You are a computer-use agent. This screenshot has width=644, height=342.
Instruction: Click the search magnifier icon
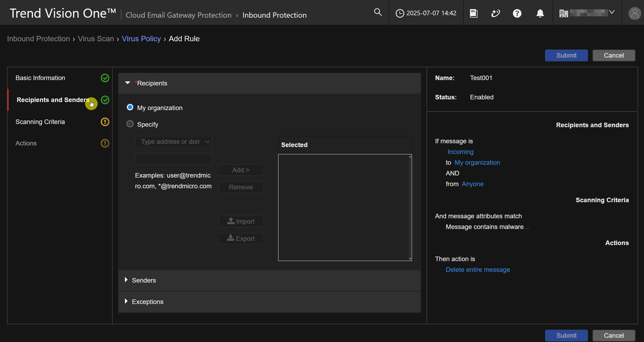click(378, 12)
